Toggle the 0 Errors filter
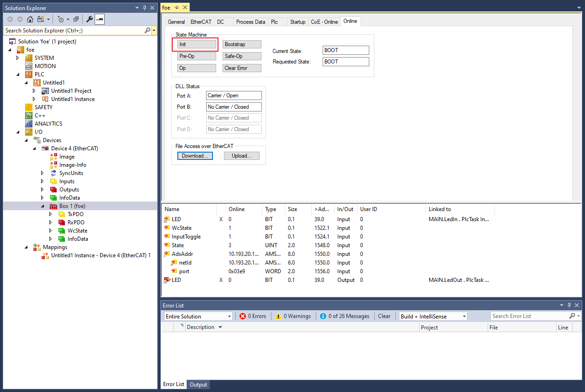585x392 pixels. click(253, 316)
